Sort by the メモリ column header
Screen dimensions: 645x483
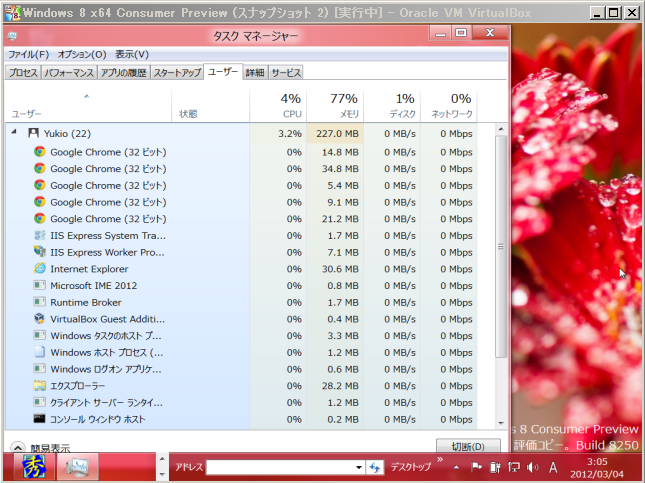335,105
